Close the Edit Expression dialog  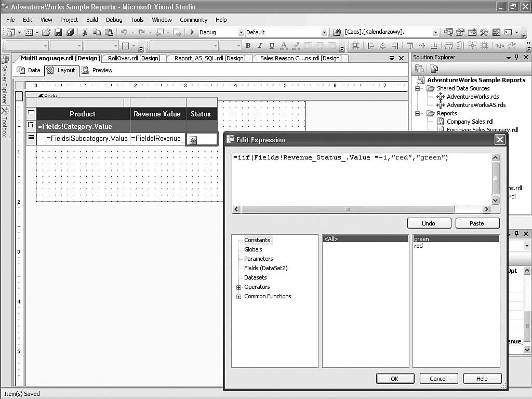[500, 139]
